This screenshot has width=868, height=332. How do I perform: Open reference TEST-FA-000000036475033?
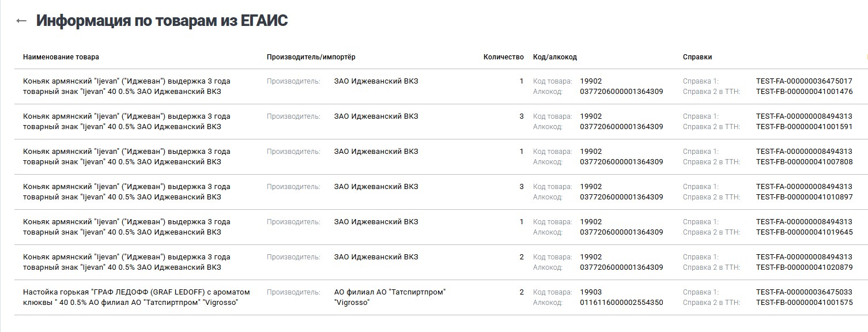coord(804,292)
